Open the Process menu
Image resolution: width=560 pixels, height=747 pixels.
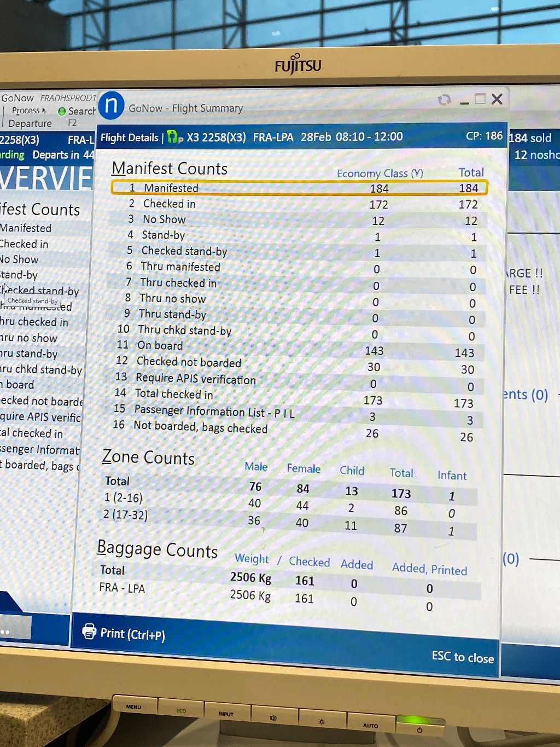[x=27, y=111]
